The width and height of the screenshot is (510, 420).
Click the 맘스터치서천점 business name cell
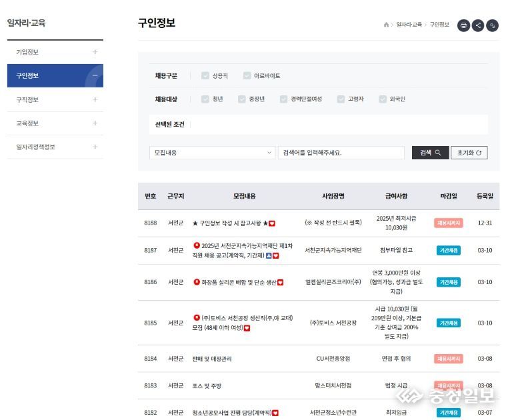(333, 385)
